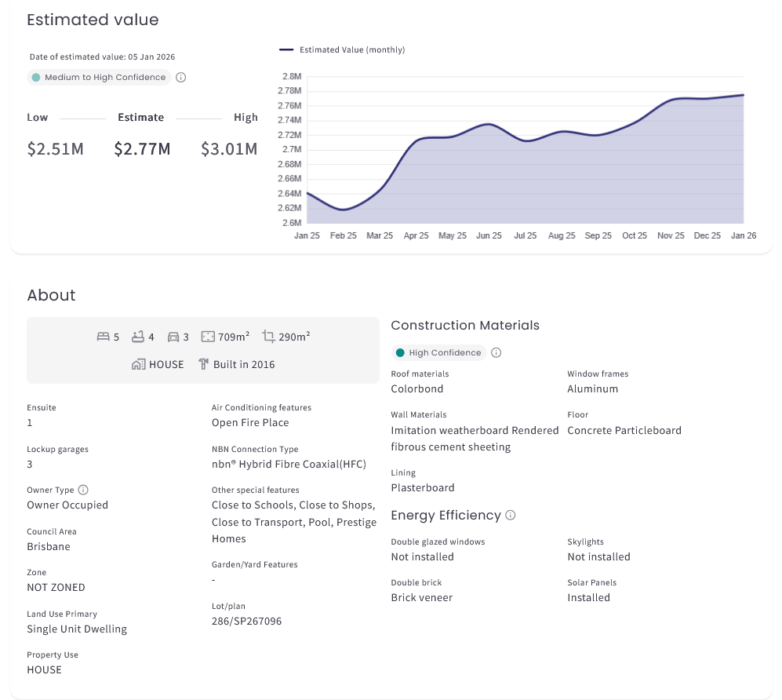The width and height of the screenshot is (782, 700).
Task: Click the Feb 25 label on chart axis
Action: pyautogui.click(x=343, y=235)
